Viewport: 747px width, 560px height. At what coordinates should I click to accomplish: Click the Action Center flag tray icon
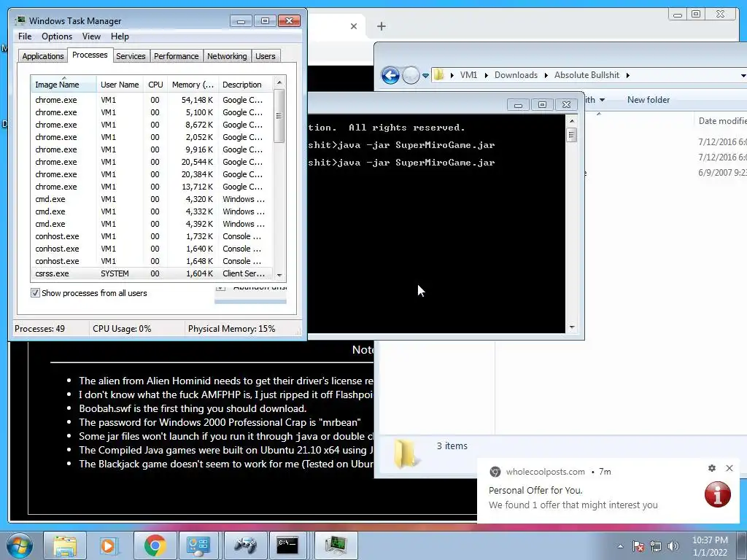(x=638, y=546)
